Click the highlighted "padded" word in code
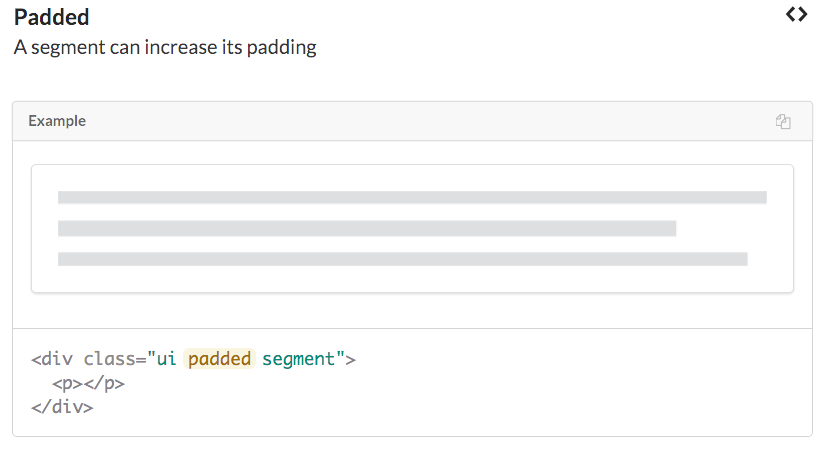Viewport: 829px width, 459px height. point(220,358)
